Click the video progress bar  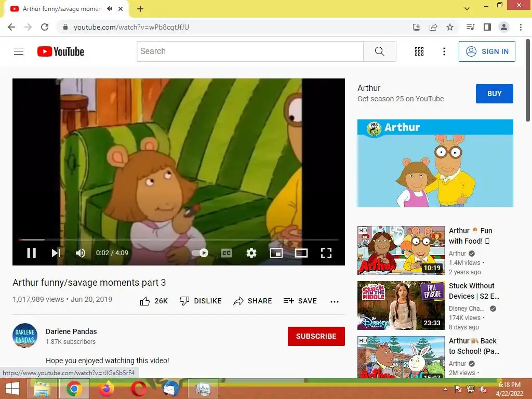[179, 240]
